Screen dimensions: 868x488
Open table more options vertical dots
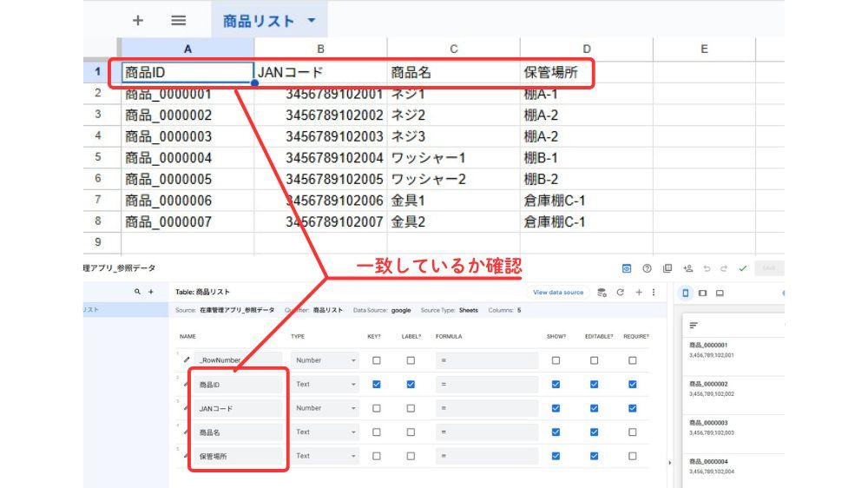click(x=654, y=292)
